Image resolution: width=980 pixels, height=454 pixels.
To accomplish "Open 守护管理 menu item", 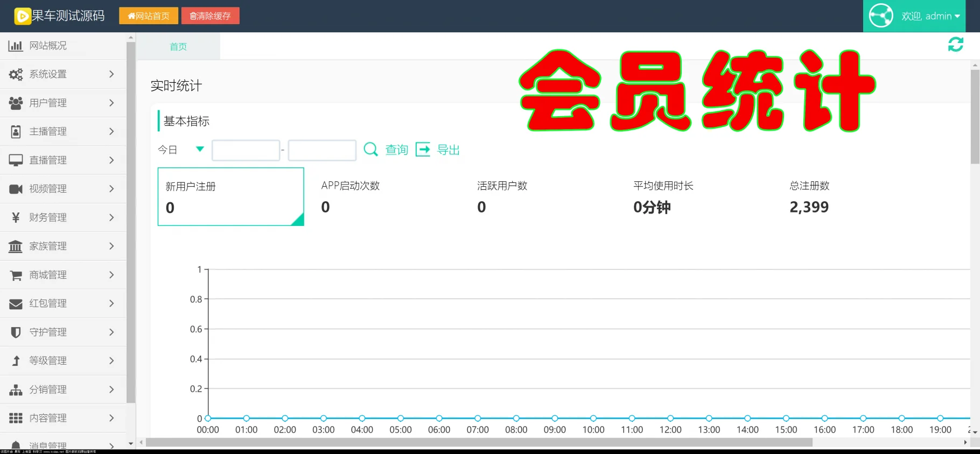I will (63, 332).
